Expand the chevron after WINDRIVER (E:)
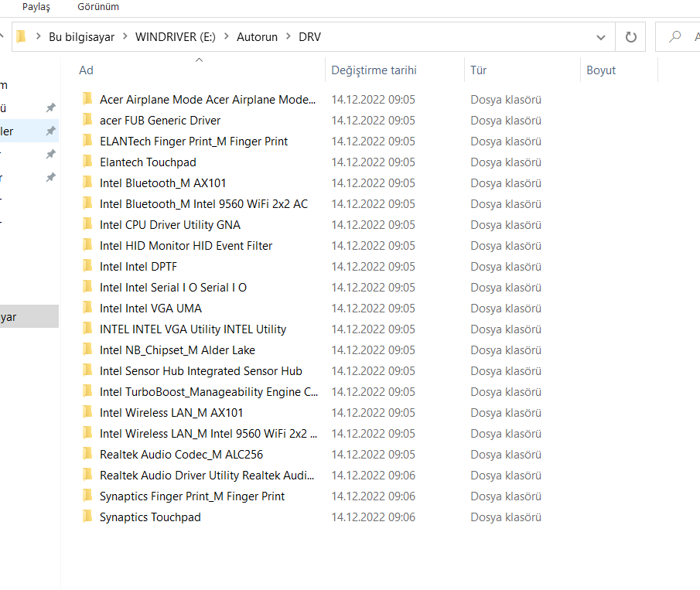 tap(227, 36)
